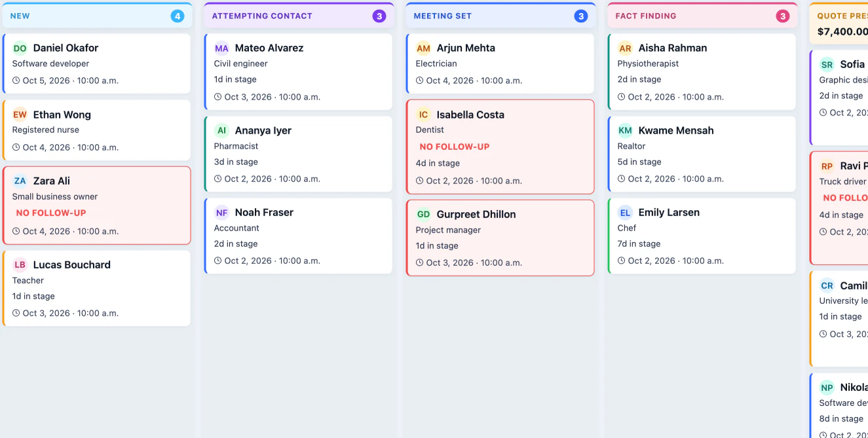
Task: Open Ethan Wong's lead card
Action: coord(97,130)
